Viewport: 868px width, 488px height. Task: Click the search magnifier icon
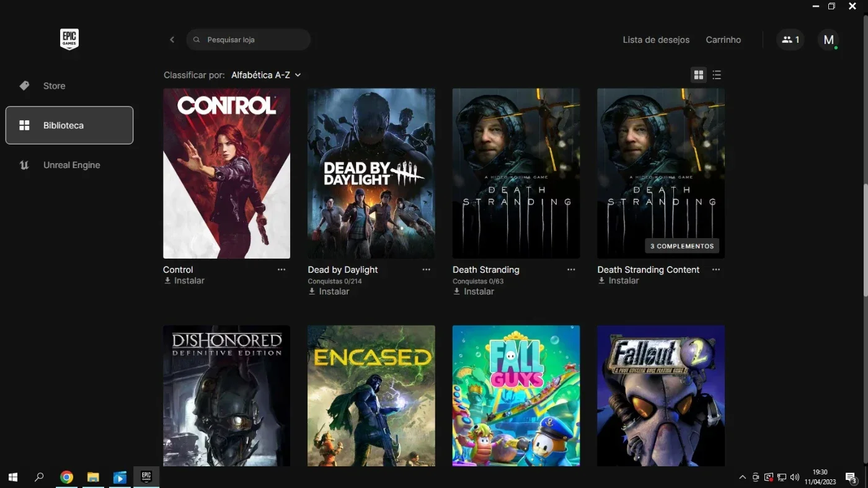[197, 40]
